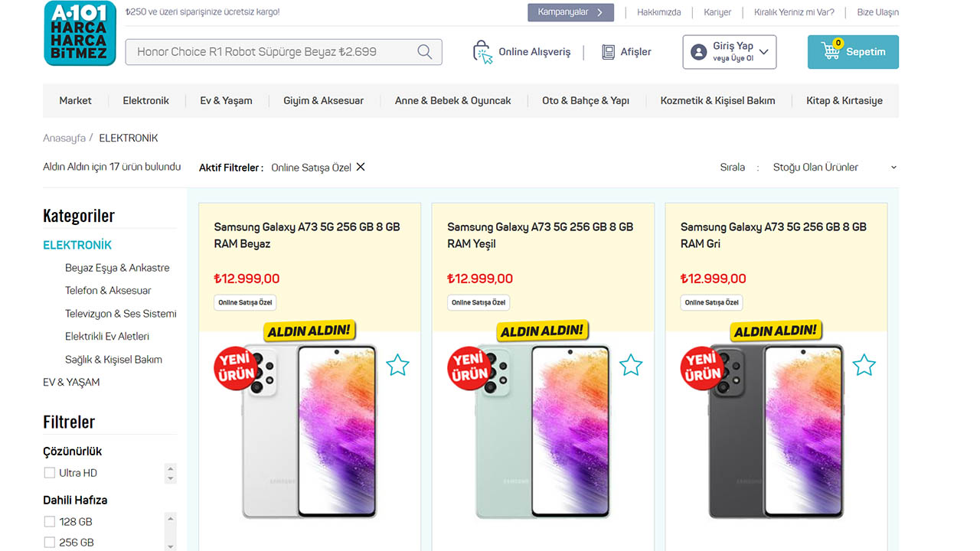
Task: Click the Online Alışveriş icon
Action: click(x=482, y=52)
